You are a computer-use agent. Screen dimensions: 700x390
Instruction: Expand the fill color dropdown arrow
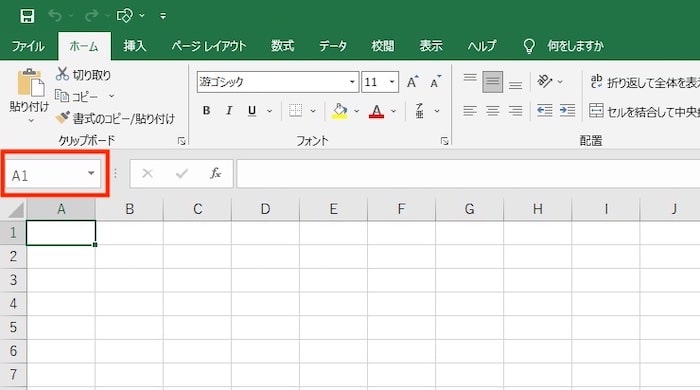[x=356, y=111]
